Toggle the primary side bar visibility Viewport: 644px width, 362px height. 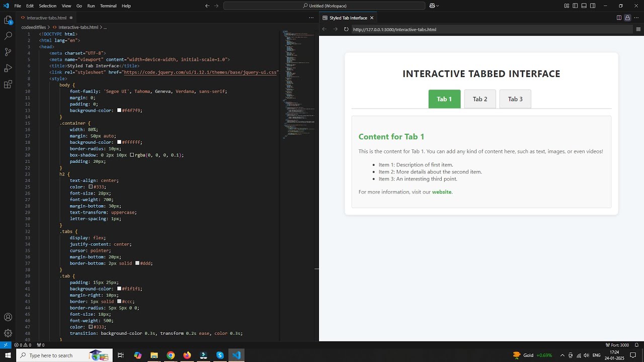point(575,6)
